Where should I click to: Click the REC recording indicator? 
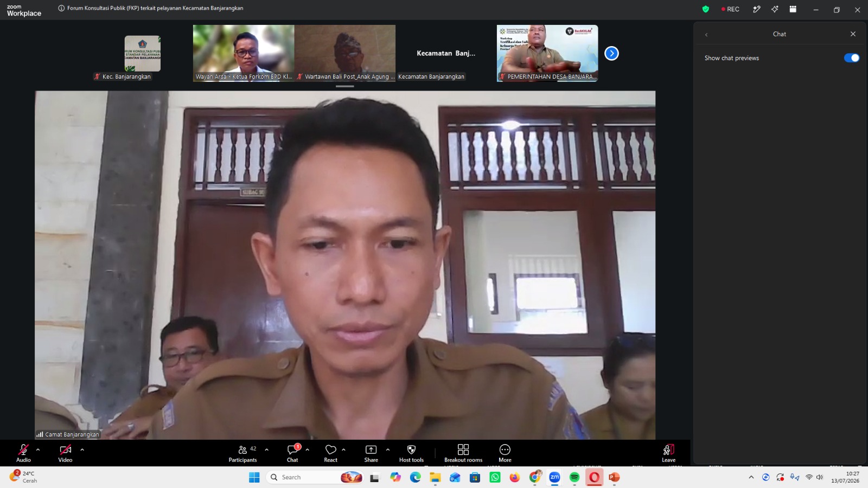(730, 9)
